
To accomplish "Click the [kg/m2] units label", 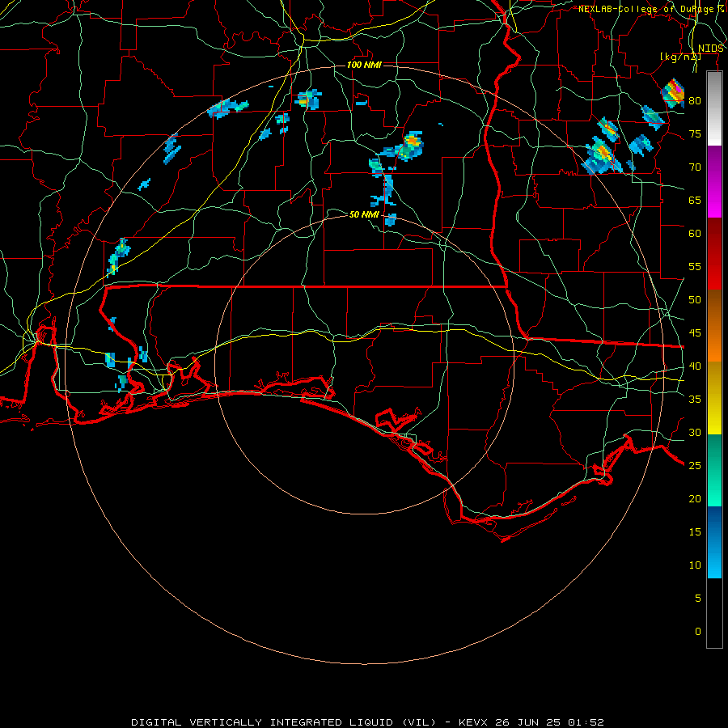I will point(680,57).
